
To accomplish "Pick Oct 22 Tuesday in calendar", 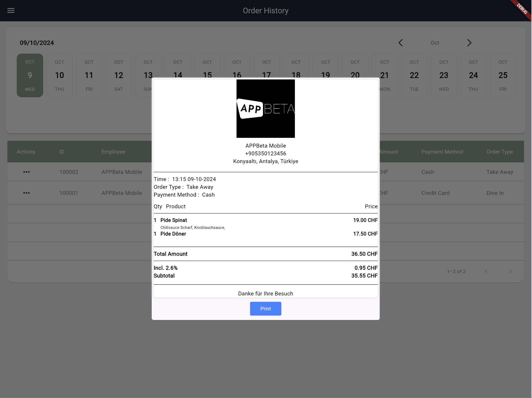I will pyautogui.click(x=414, y=75).
